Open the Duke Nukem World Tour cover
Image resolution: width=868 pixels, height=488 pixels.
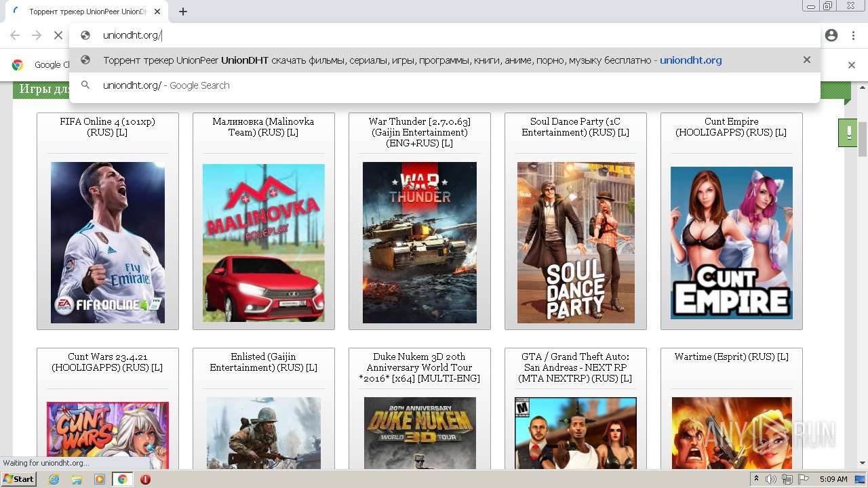coord(420,433)
